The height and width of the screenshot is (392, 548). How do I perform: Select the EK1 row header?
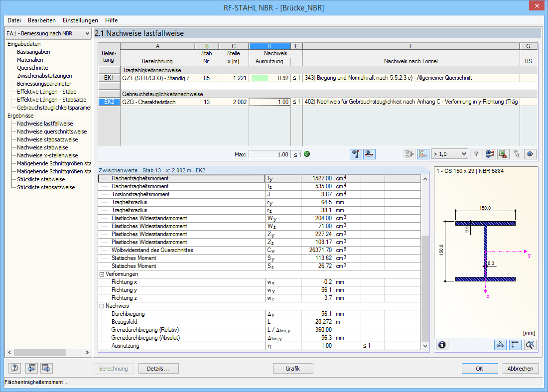pos(109,78)
